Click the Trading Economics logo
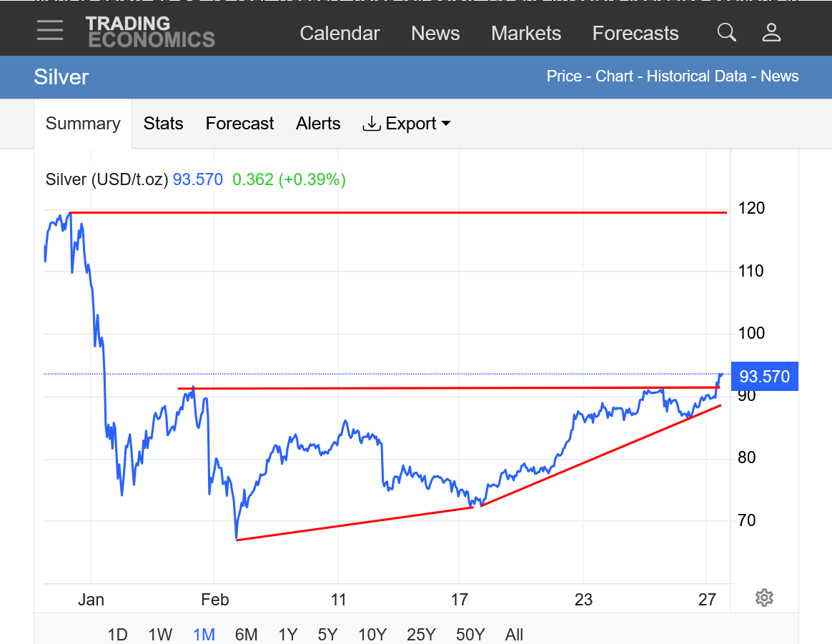 click(x=150, y=32)
